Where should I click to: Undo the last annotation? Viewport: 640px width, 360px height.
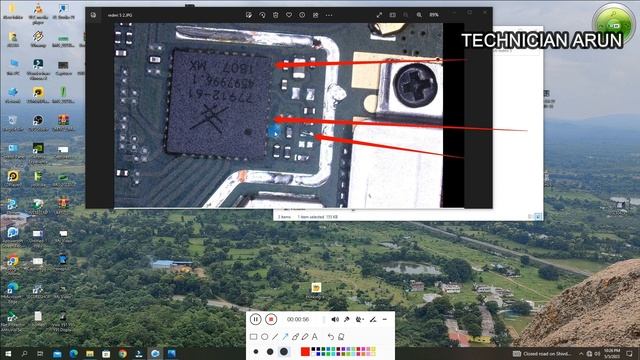pos(331,337)
